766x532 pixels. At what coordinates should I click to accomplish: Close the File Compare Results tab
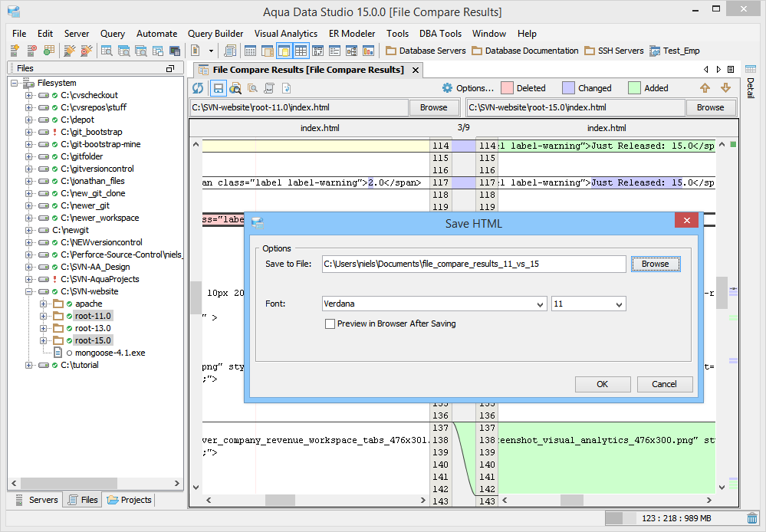pyautogui.click(x=416, y=71)
